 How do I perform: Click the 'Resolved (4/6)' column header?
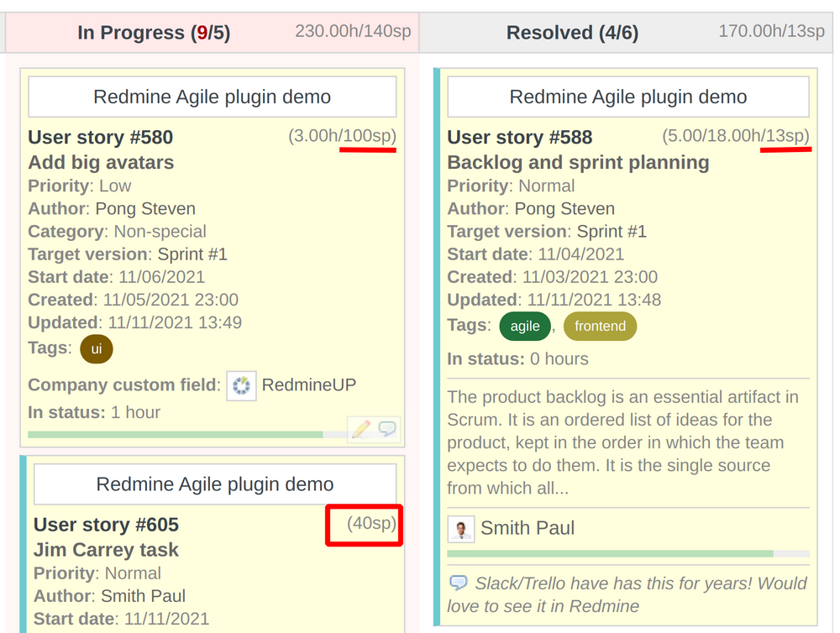[572, 32]
